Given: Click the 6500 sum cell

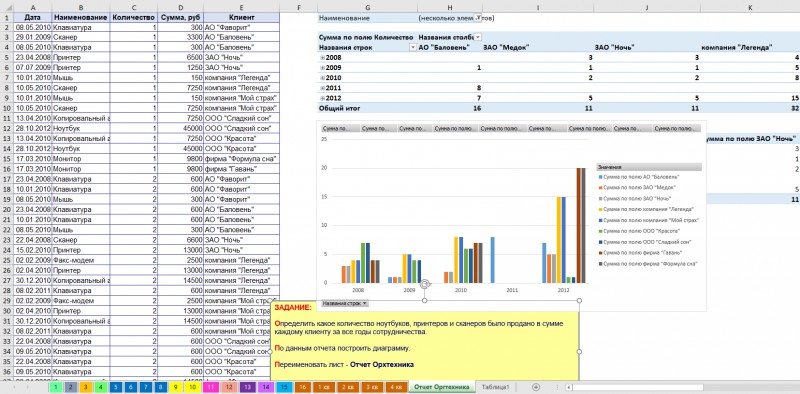Looking at the screenshot, I should click(x=180, y=58).
